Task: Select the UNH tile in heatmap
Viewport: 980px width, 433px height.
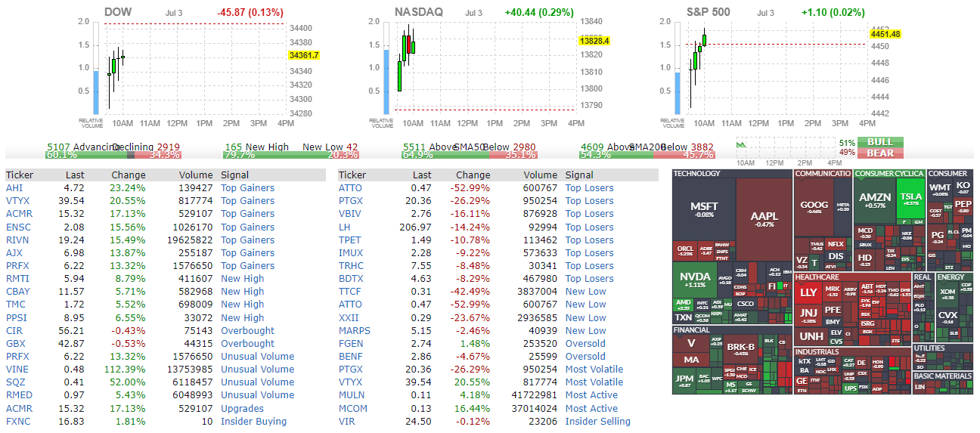Action: (811, 336)
